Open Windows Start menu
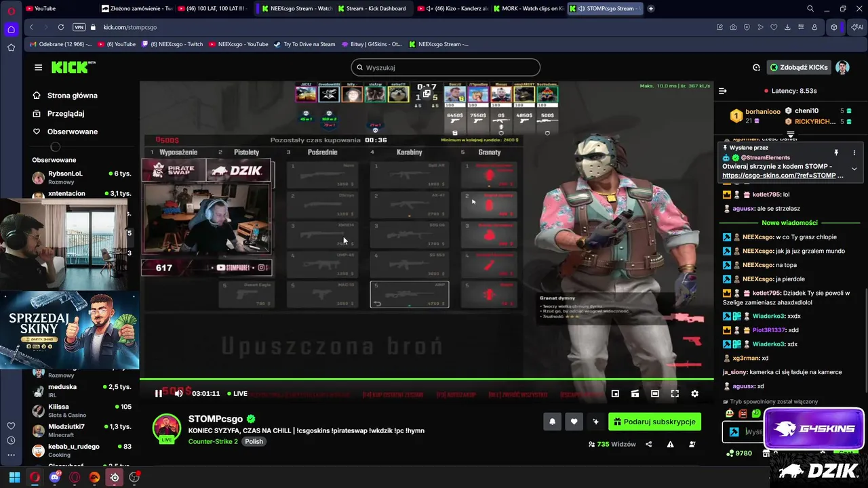The height and width of the screenshot is (488, 868). click(14, 477)
